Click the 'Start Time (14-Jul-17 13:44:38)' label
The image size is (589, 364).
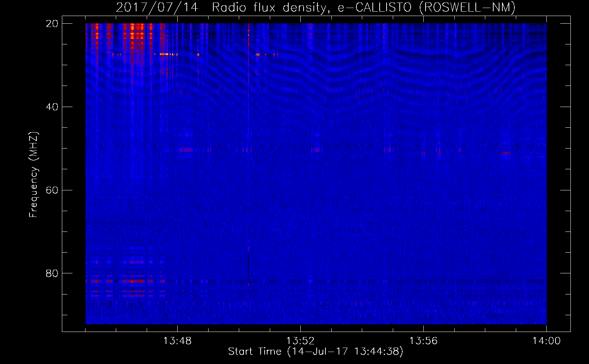(316, 352)
